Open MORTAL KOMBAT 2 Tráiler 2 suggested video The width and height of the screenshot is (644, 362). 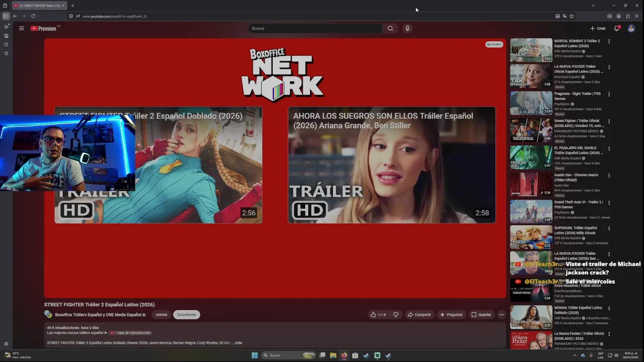577,43
